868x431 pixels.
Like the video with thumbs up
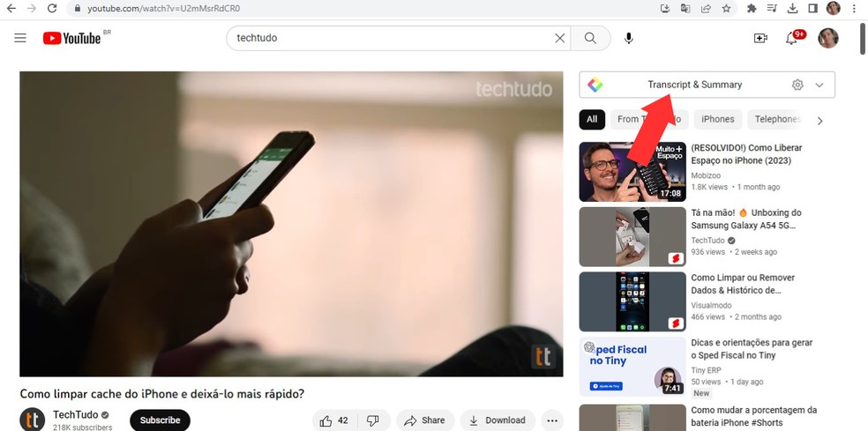point(335,420)
